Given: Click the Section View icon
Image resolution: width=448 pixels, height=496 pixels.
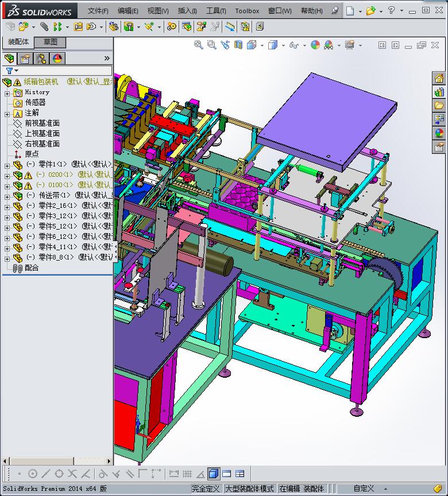Looking at the screenshot, I should pyautogui.click(x=238, y=45).
